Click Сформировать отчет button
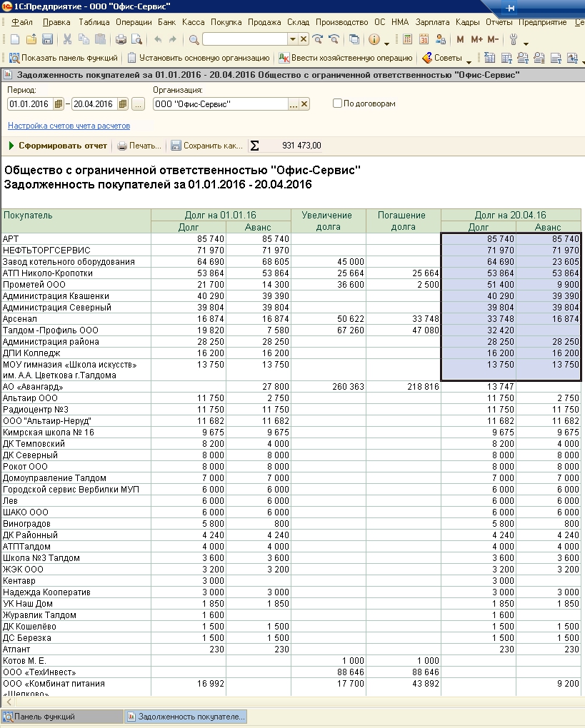 click(x=58, y=146)
